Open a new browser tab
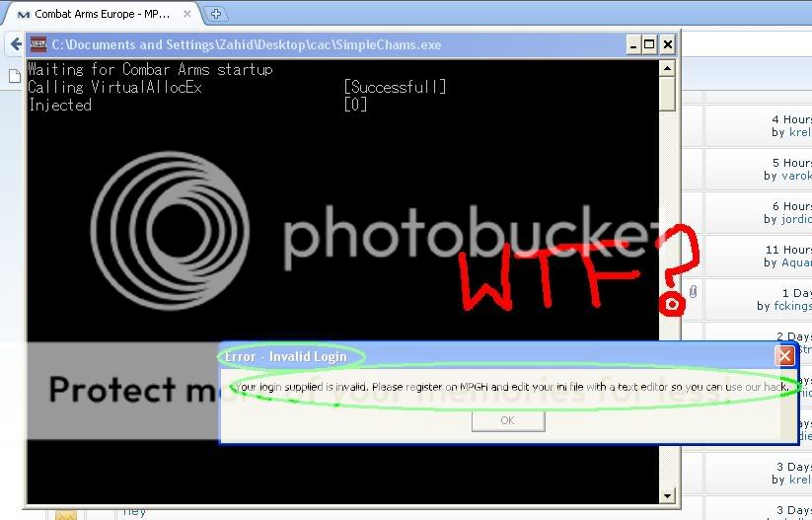The image size is (812, 520). pyautogui.click(x=216, y=14)
